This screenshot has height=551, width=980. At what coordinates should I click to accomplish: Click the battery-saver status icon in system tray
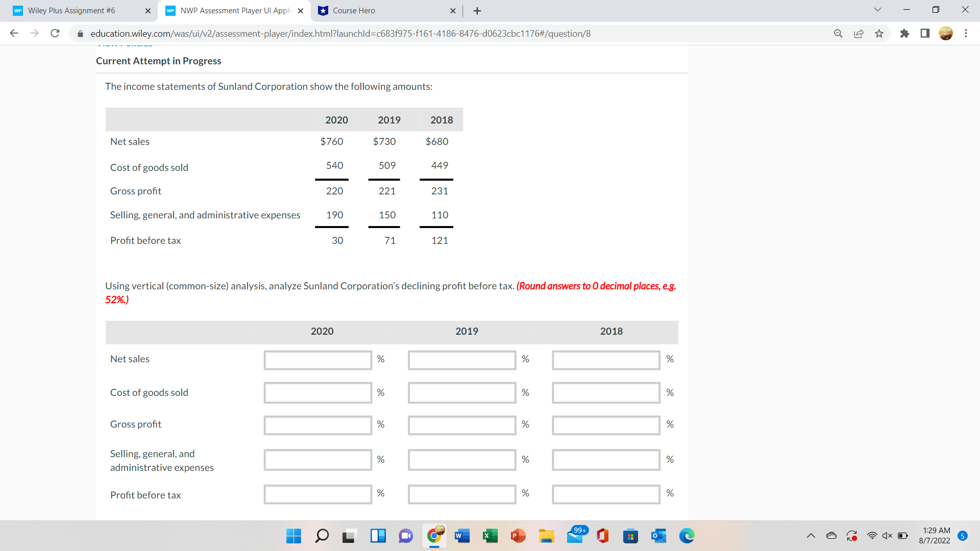(x=902, y=536)
